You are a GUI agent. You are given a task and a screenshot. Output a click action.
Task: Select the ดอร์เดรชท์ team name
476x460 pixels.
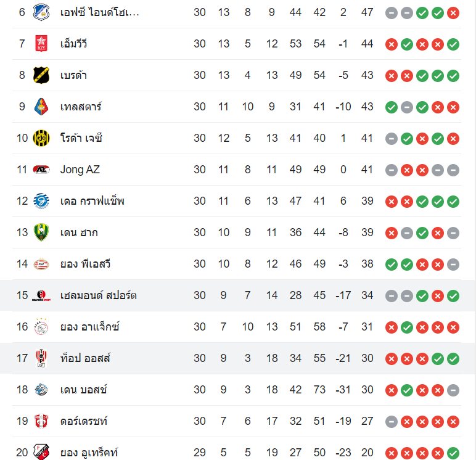[84, 421]
